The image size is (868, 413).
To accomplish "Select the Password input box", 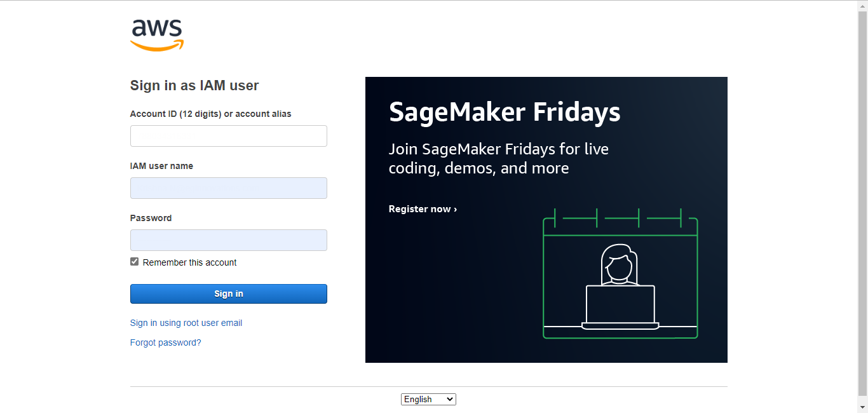I will coord(229,240).
